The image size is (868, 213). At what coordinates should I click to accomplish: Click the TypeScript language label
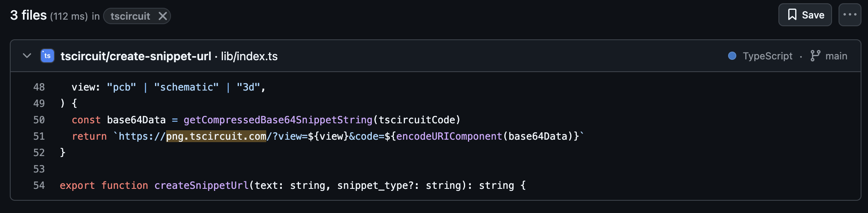[x=767, y=56]
